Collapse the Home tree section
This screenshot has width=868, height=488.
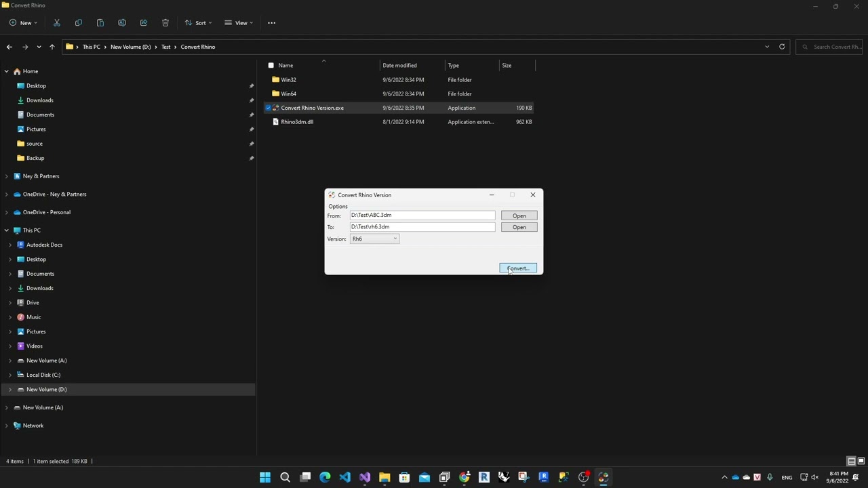click(x=7, y=71)
